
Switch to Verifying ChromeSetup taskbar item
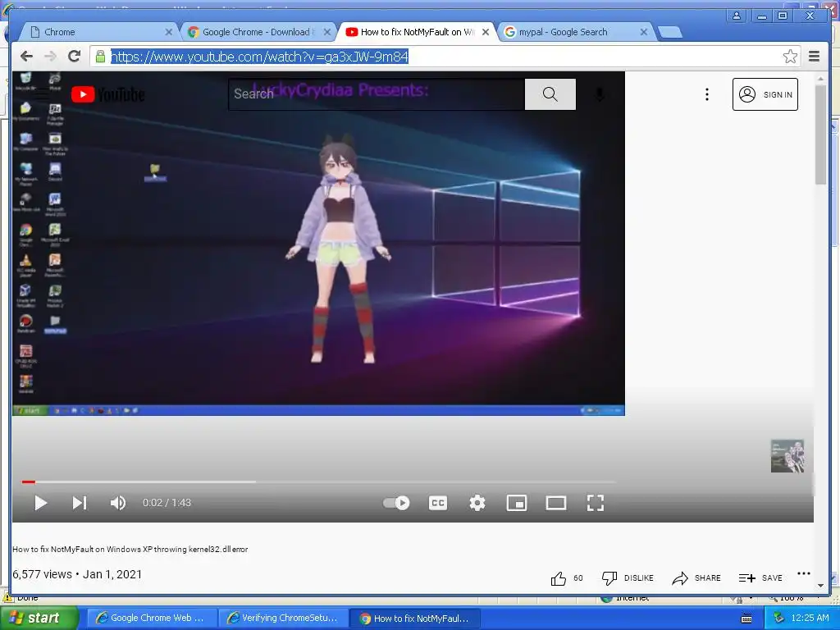point(283,619)
